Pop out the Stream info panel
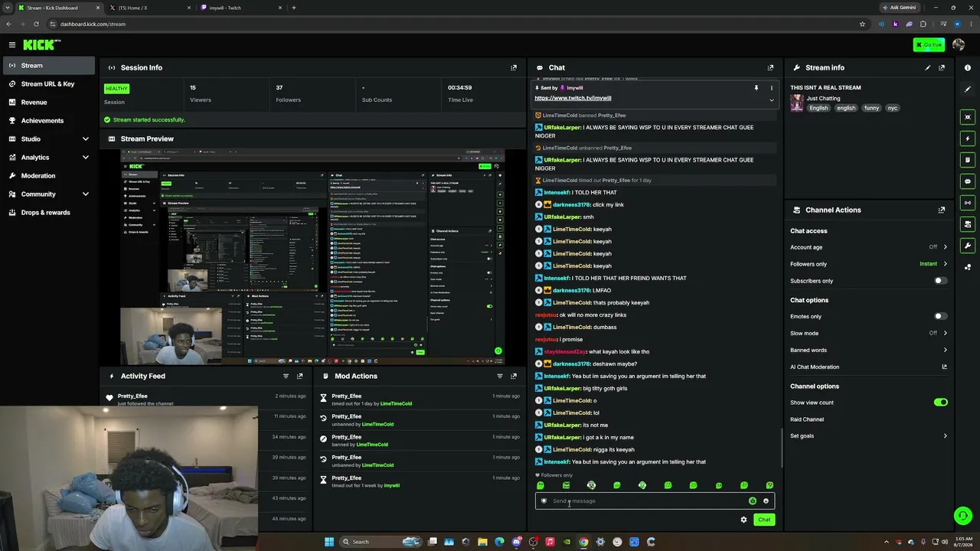 point(942,67)
